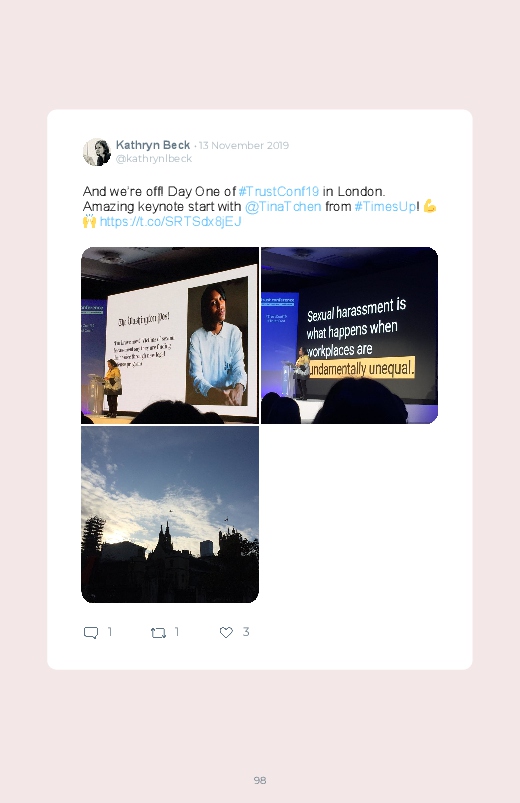Click the retweet count number 1
This screenshot has width=520, height=803.
[177, 632]
